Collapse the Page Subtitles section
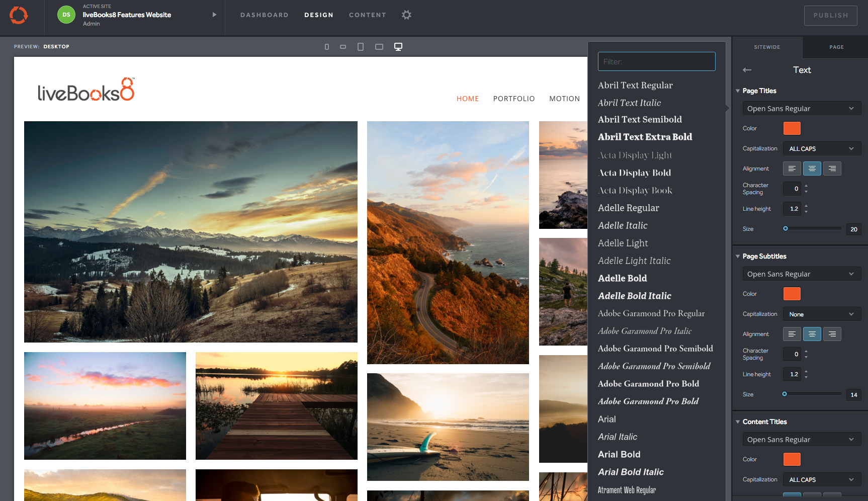This screenshot has height=501, width=868. tap(738, 257)
